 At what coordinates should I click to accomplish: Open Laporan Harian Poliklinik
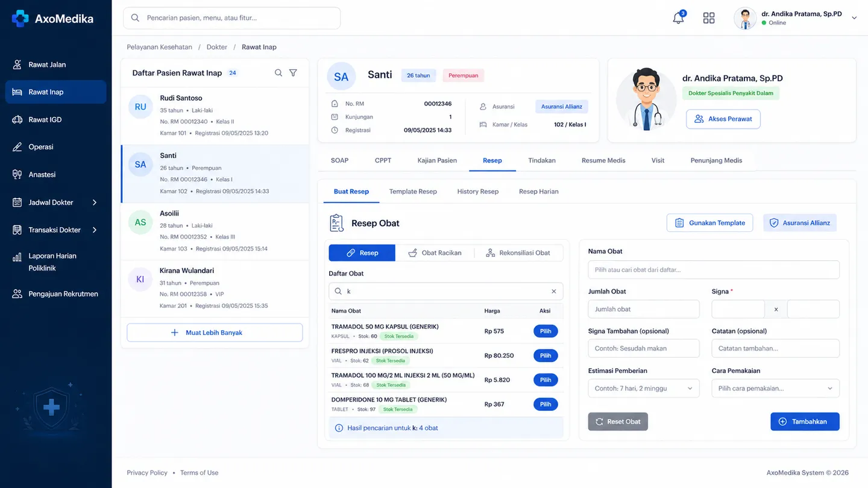[55, 262]
